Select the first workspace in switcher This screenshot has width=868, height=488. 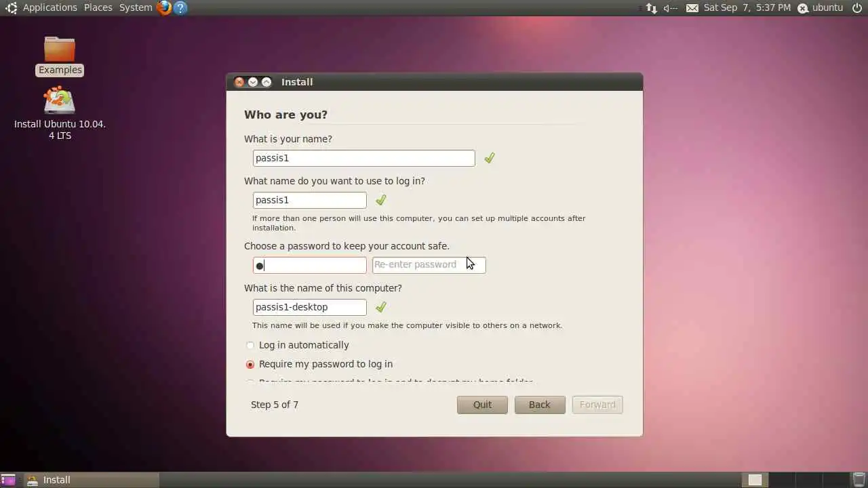coord(755,480)
